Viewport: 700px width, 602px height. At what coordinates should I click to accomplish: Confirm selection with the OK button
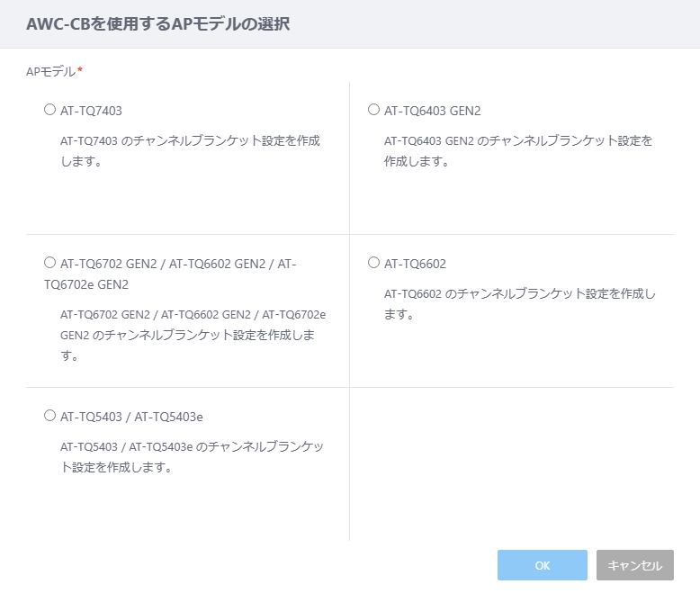click(543, 565)
